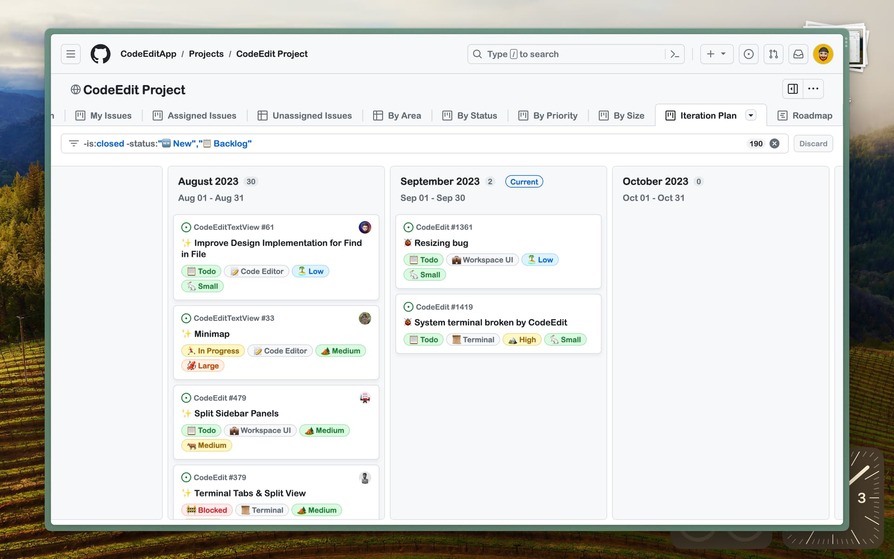Image resolution: width=894 pixels, height=559 pixels.
Task: Click assignee avatar on Split Sidebar Panels card
Action: (365, 398)
